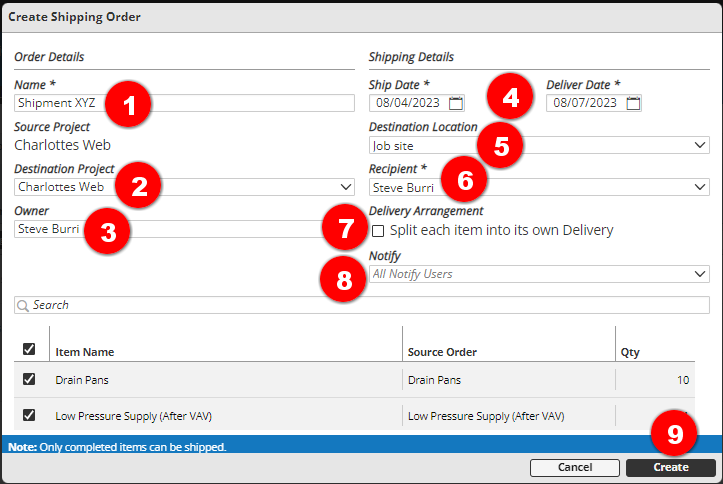Uncheck the Drain Pans item checkbox
723x484 pixels.
(x=29, y=379)
